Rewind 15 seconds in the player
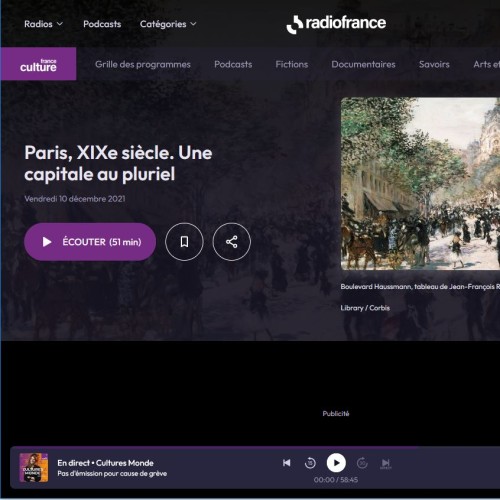Screen dimensions: 500x500 (x=310, y=463)
